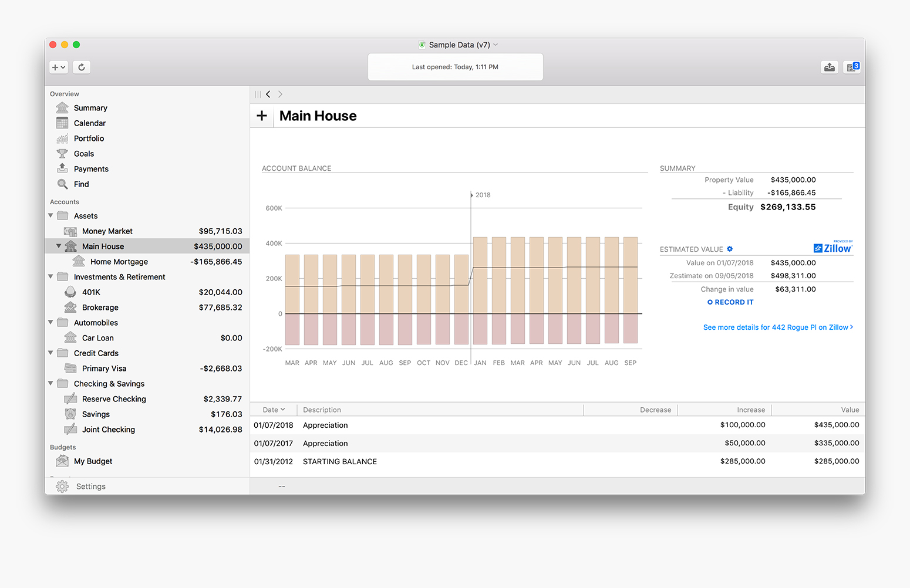Click the Zestimate value $498,311.00

[x=793, y=276]
